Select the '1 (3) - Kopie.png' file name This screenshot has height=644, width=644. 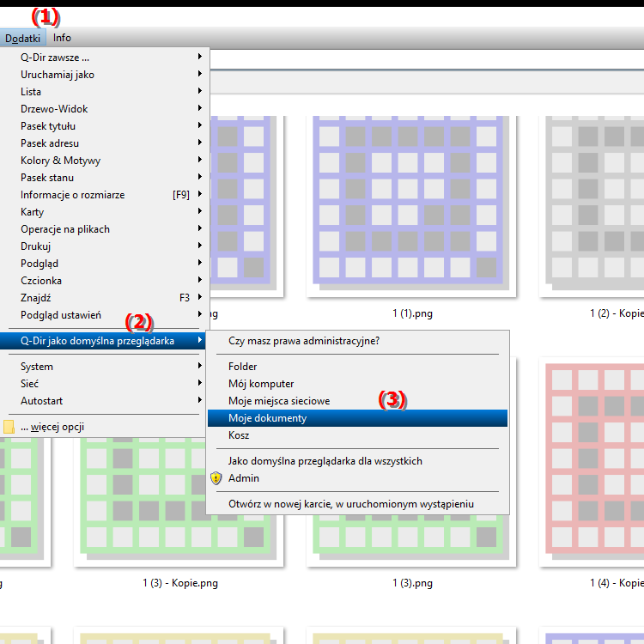pos(180,583)
